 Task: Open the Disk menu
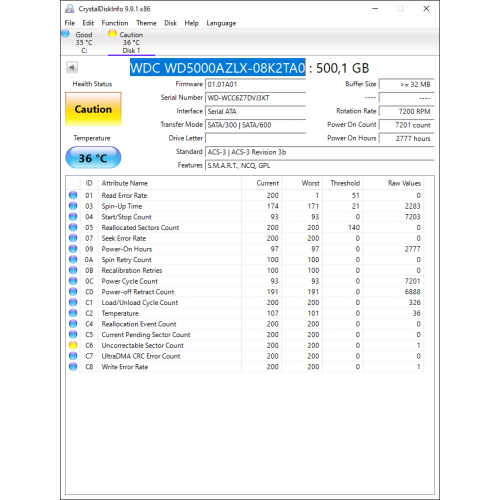(x=171, y=23)
